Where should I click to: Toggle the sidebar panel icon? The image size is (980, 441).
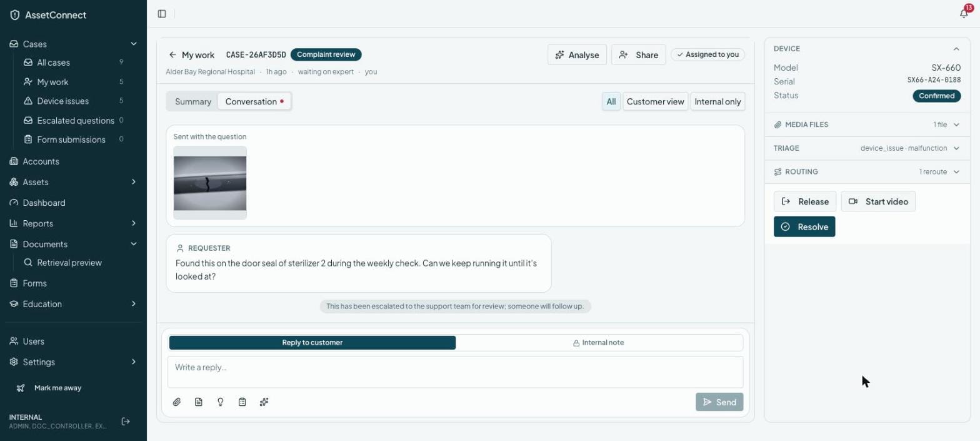pyautogui.click(x=162, y=14)
